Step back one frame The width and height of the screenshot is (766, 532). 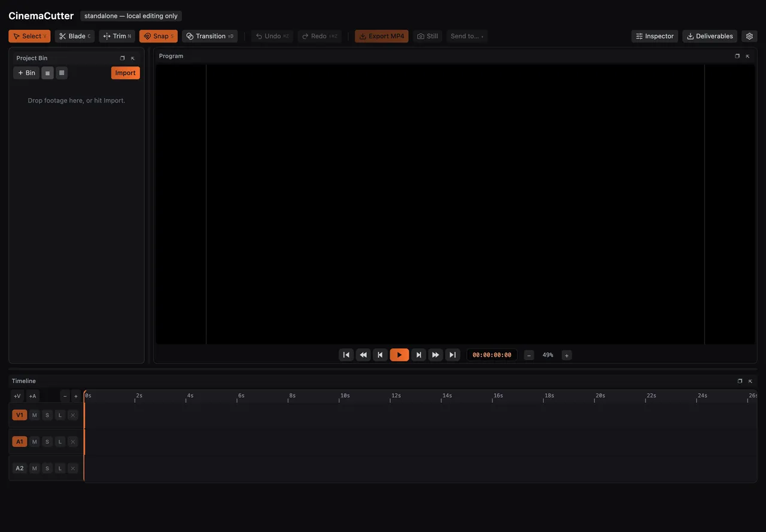tap(380, 355)
